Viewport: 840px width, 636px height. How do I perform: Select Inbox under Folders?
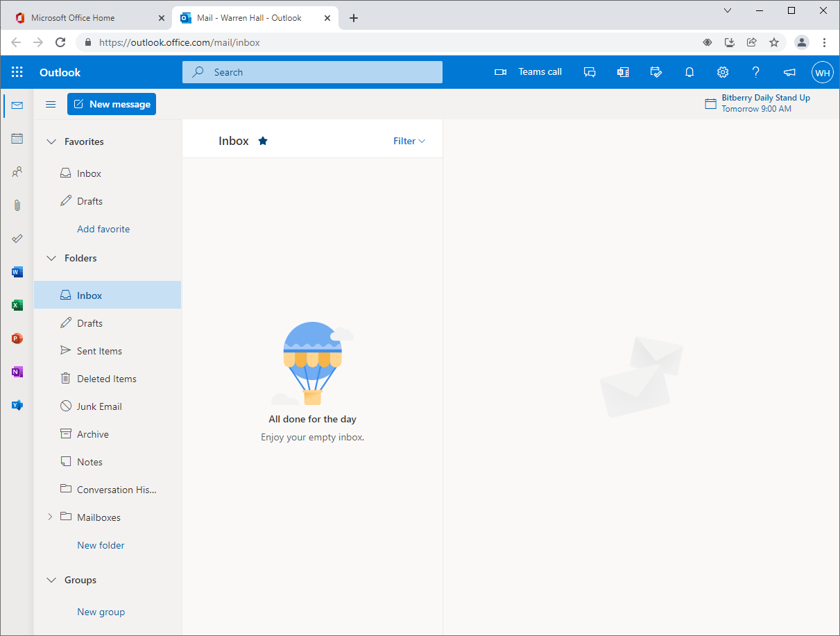(x=108, y=295)
